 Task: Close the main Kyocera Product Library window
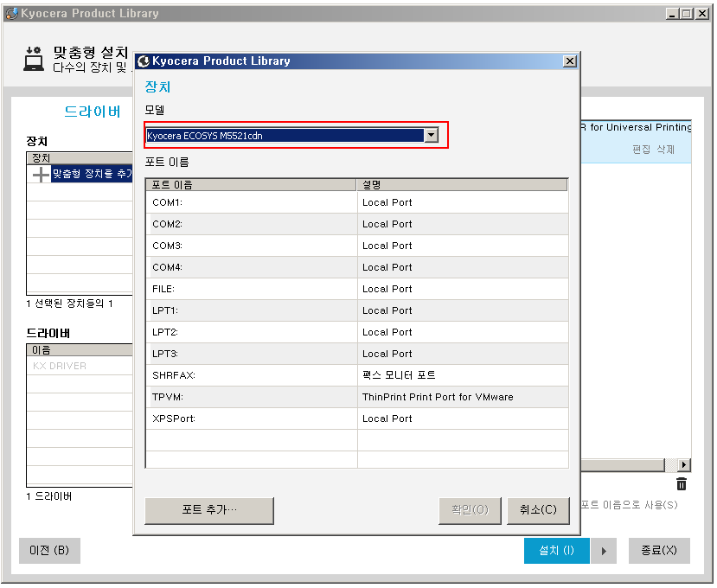coord(702,14)
